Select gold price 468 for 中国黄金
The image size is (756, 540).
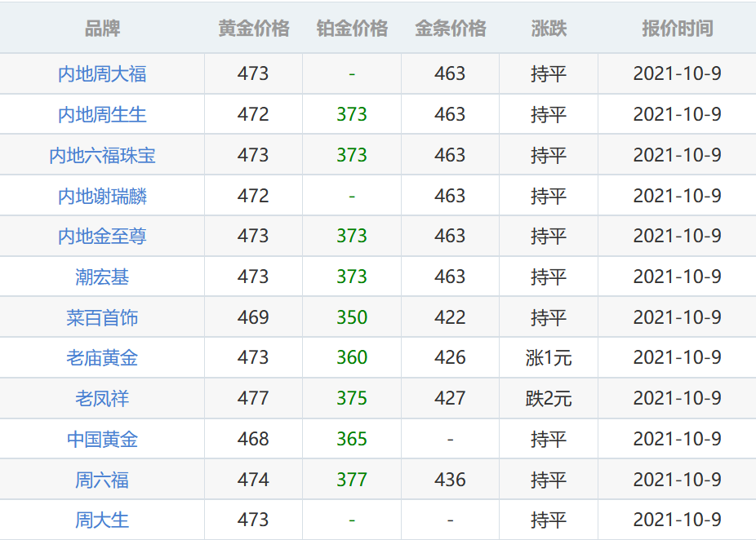(253, 440)
